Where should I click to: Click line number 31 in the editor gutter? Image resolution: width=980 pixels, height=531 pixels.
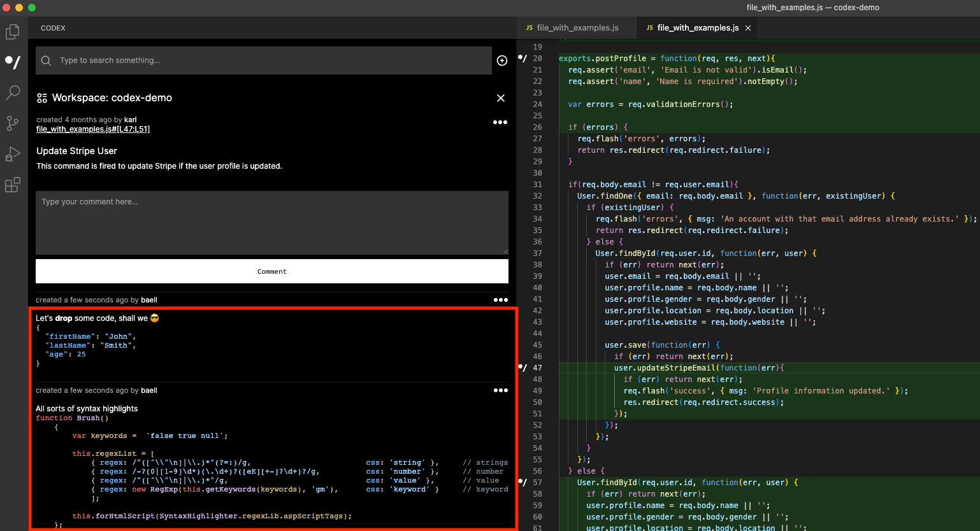tap(537, 185)
